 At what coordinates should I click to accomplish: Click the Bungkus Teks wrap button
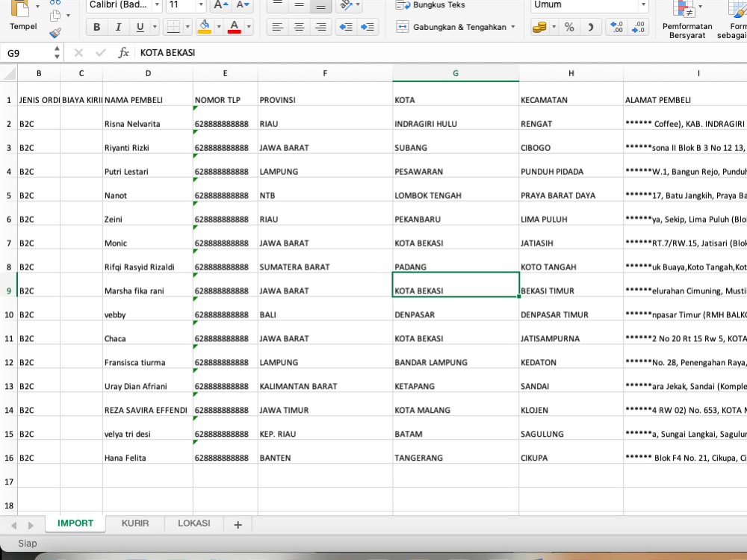431,4
